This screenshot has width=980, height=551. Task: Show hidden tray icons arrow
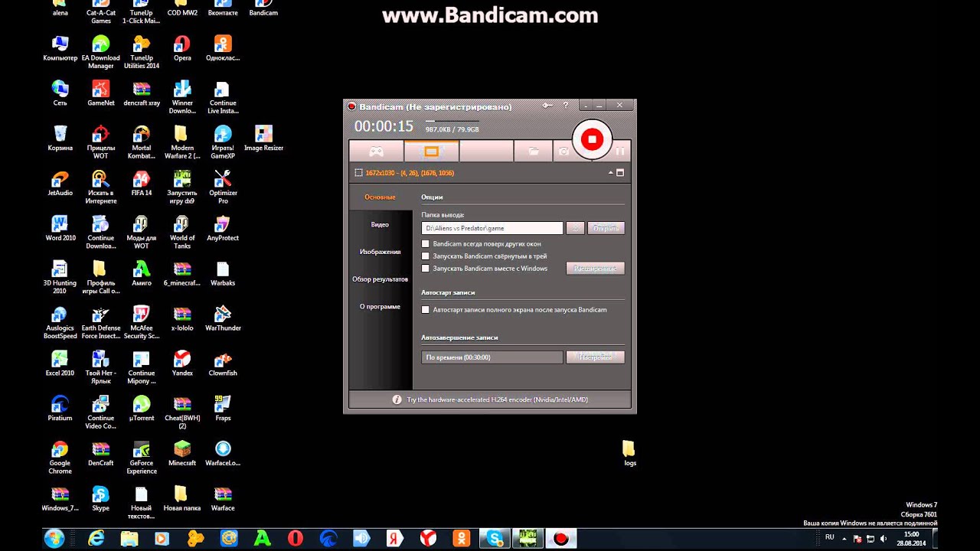(x=845, y=538)
